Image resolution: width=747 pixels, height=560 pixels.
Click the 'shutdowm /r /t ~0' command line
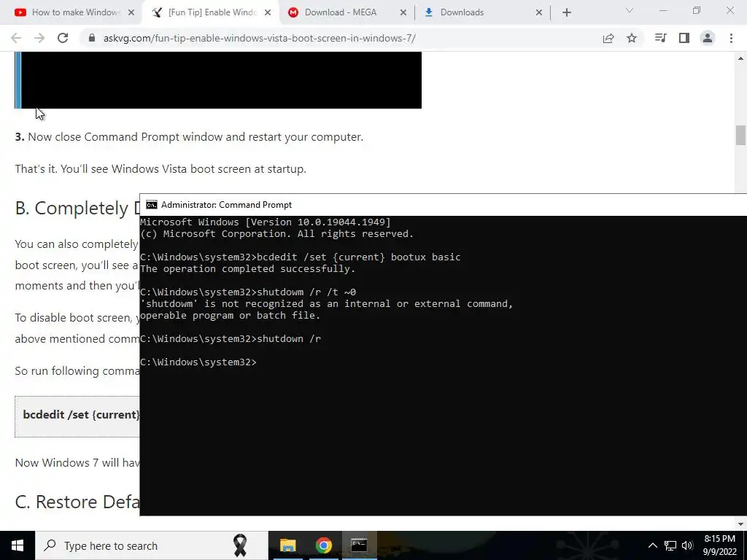(x=248, y=292)
